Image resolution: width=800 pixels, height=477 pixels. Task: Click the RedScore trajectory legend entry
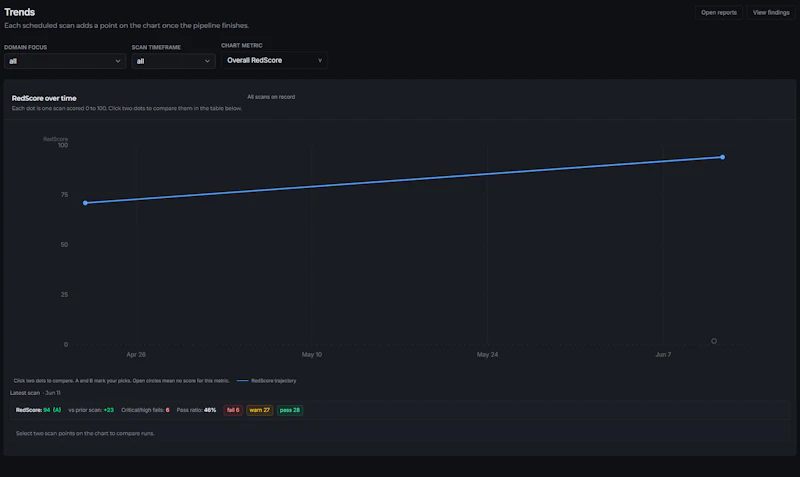point(267,381)
